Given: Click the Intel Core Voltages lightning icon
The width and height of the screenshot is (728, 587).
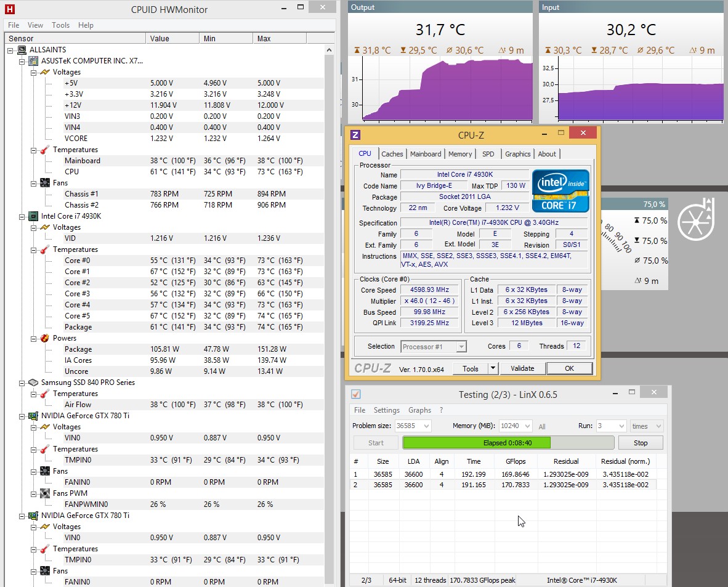Looking at the screenshot, I should tap(44, 227).
